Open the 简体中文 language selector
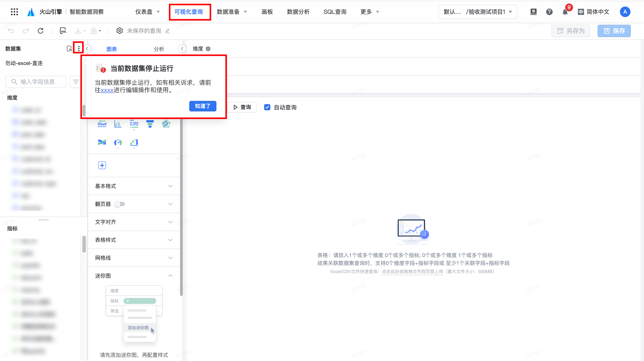The height and width of the screenshot is (361, 644). coord(593,12)
